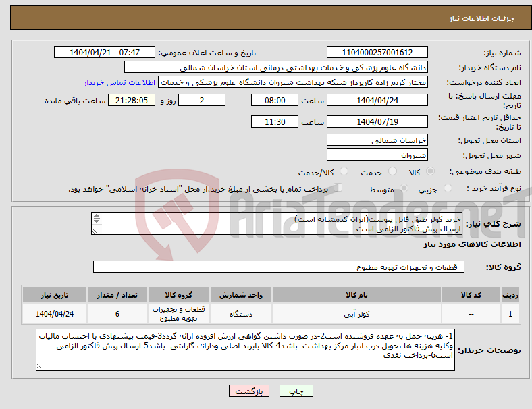Click the table date cell 1404/04/24
532x409 pixels.
[x=55, y=314]
